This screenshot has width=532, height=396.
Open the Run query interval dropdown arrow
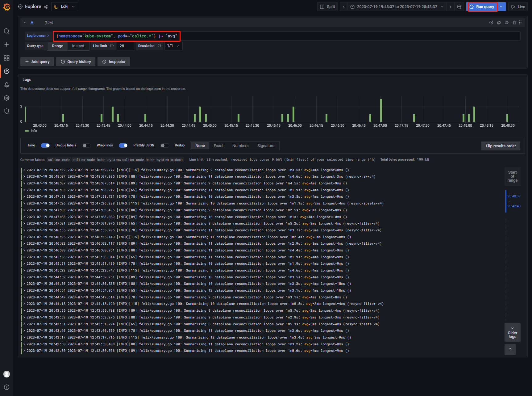click(501, 7)
